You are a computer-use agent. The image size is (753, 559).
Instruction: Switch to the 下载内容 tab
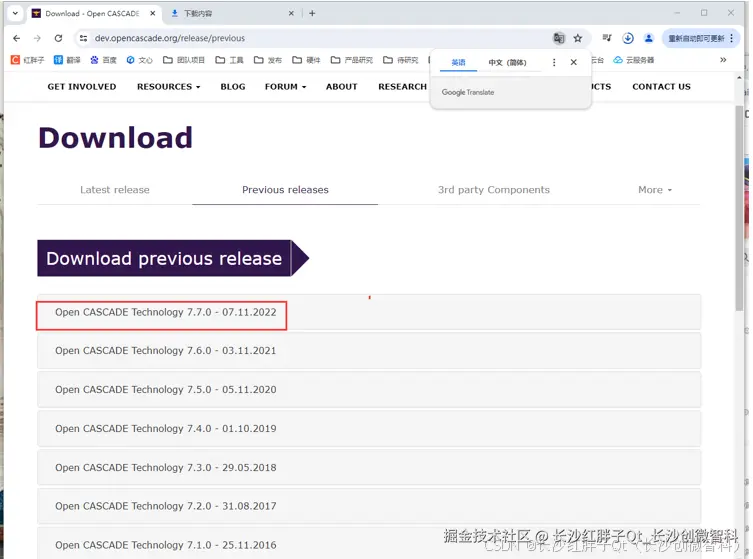[232, 13]
